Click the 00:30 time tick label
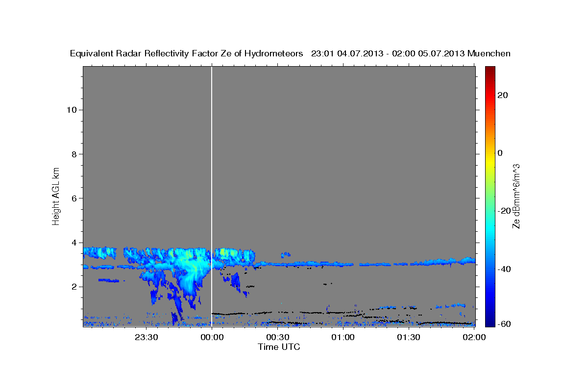The width and height of the screenshot is (588, 392). [x=277, y=337]
